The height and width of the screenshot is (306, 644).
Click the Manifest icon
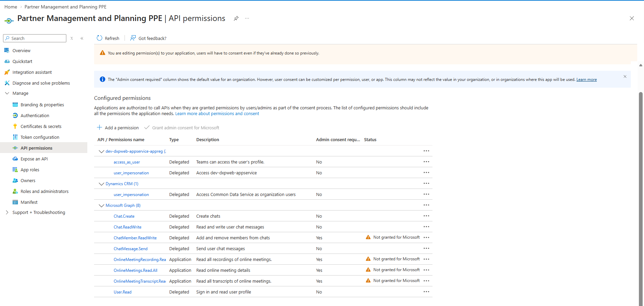15,202
